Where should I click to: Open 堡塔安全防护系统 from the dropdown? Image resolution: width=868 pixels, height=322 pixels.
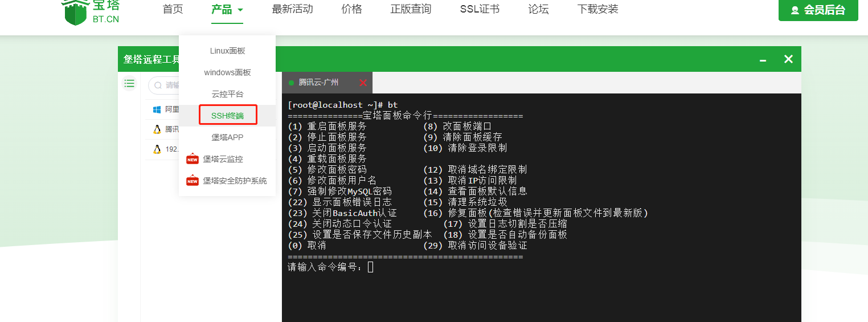point(227,181)
